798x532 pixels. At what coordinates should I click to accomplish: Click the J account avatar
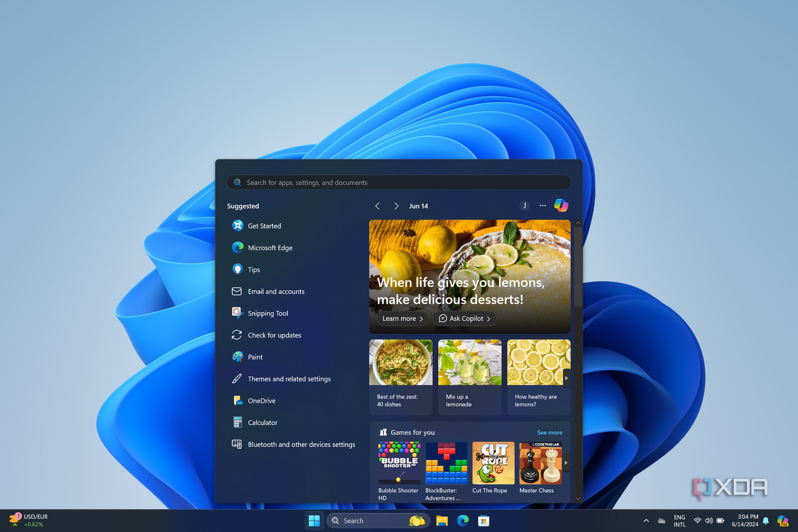click(525, 206)
